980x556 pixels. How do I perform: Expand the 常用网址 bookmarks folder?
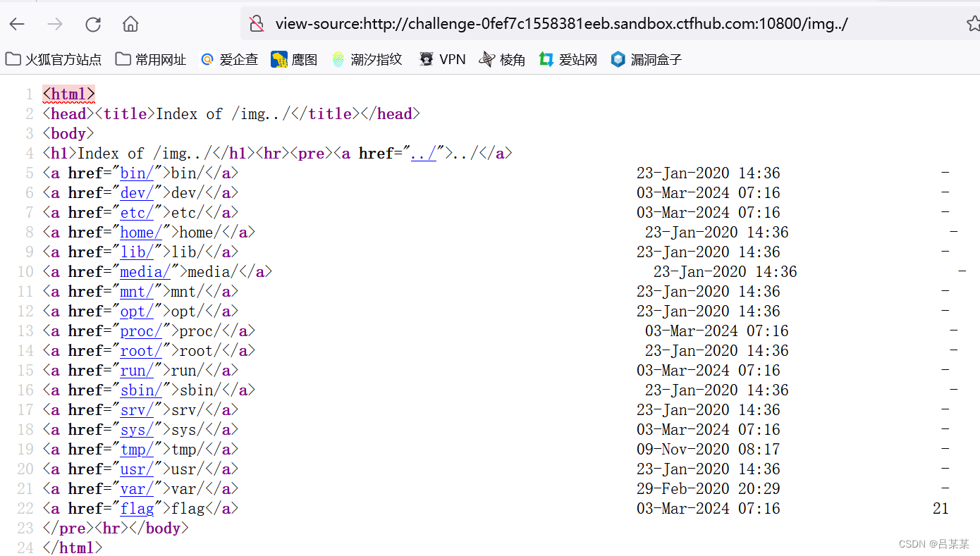[x=150, y=59]
